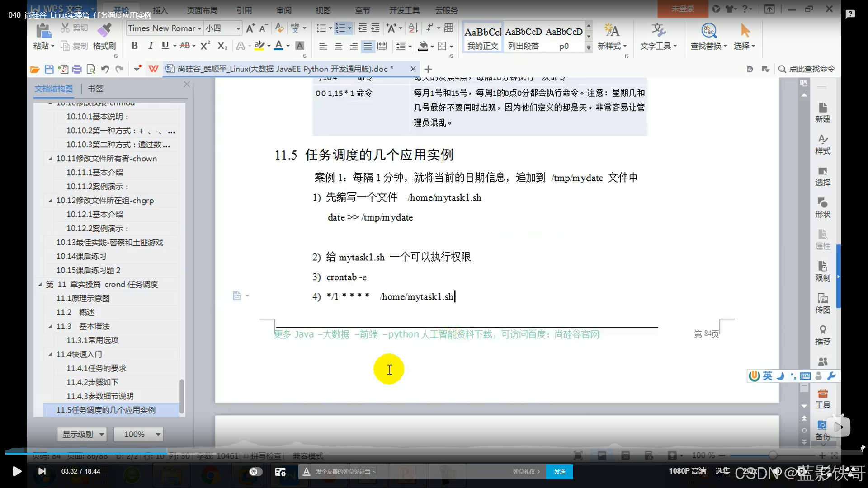The height and width of the screenshot is (488, 868).
Task: Click the 未登录 login button
Action: [x=683, y=9]
